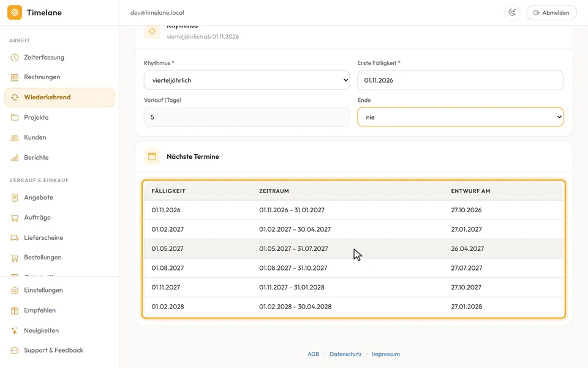This screenshot has height=368, width=588.
Task: Click the Vorlauf (Tage) input field
Action: (x=247, y=117)
